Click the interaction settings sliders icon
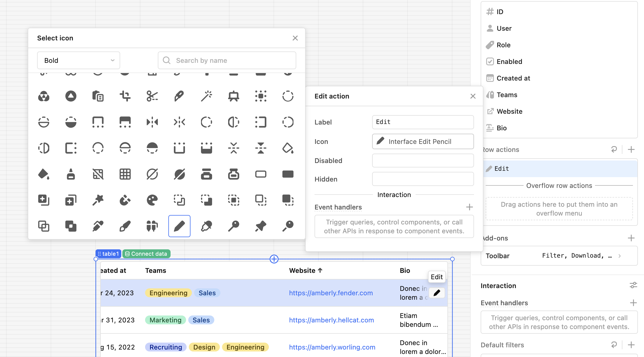The width and height of the screenshot is (644, 357). coord(634,285)
